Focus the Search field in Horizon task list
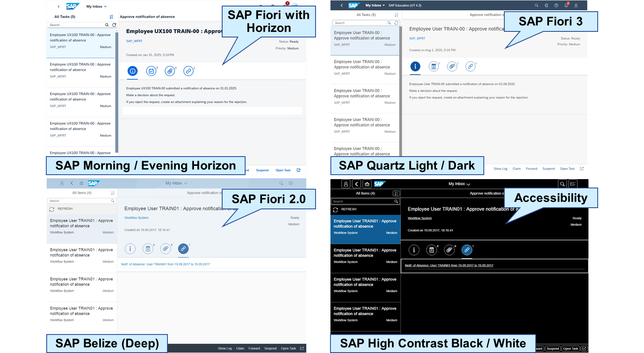The width and height of the screenshot is (644, 353). 76,25
